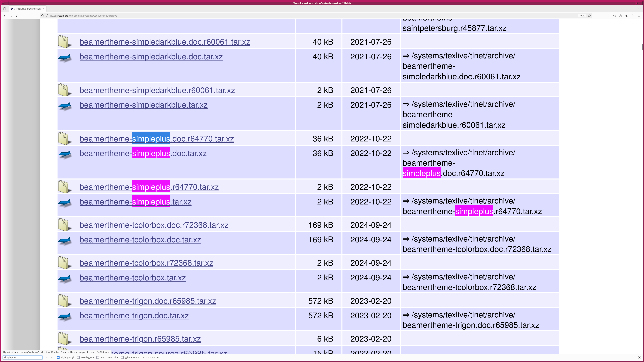
Task: Open beamertheme-simpledarkblue.r60061.tar.xz link
Action: [157, 90]
